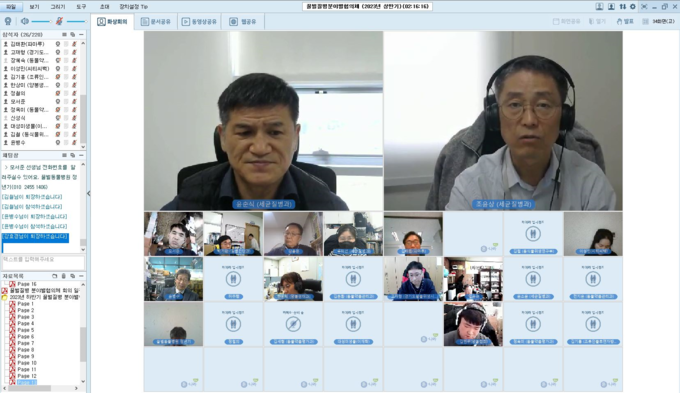Adjust the speaker volume slider
This screenshot has height=393, width=680.
pos(41,21)
